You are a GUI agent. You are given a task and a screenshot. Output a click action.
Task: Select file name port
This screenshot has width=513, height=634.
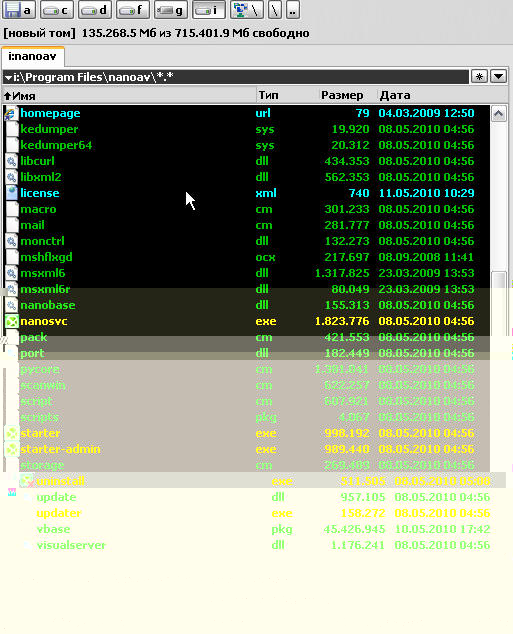pyautogui.click(x=32, y=353)
